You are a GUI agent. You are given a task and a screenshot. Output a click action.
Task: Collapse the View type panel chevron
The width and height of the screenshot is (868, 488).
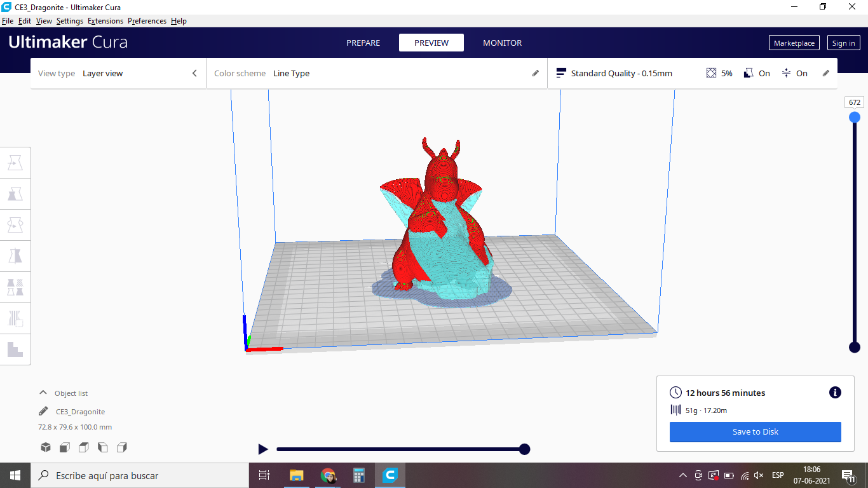194,73
